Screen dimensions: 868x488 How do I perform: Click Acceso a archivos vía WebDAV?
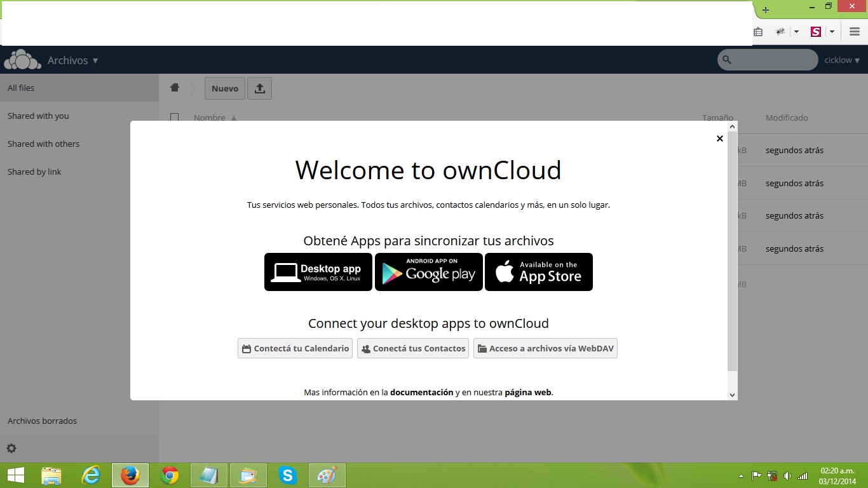tap(545, 348)
